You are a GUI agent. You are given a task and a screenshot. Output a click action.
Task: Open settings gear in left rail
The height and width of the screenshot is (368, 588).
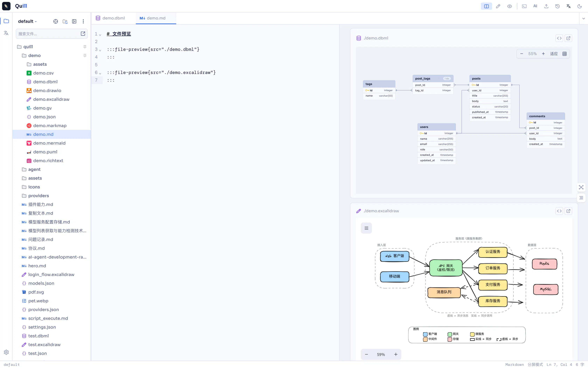click(6, 352)
